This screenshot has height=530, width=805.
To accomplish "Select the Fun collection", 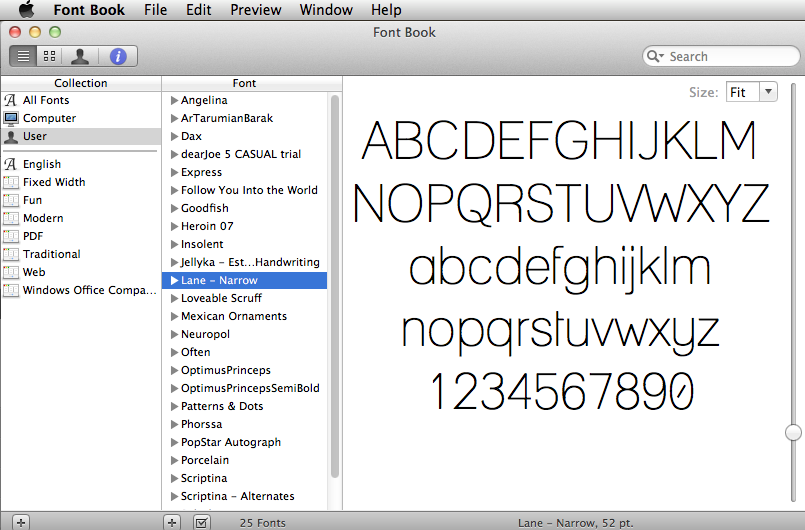I will (x=81, y=200).
